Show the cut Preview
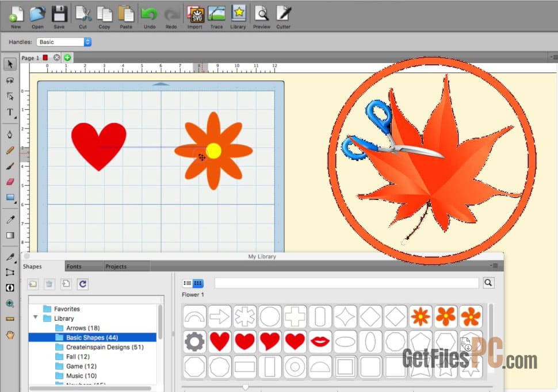558x392 pixels. [262, 17]
